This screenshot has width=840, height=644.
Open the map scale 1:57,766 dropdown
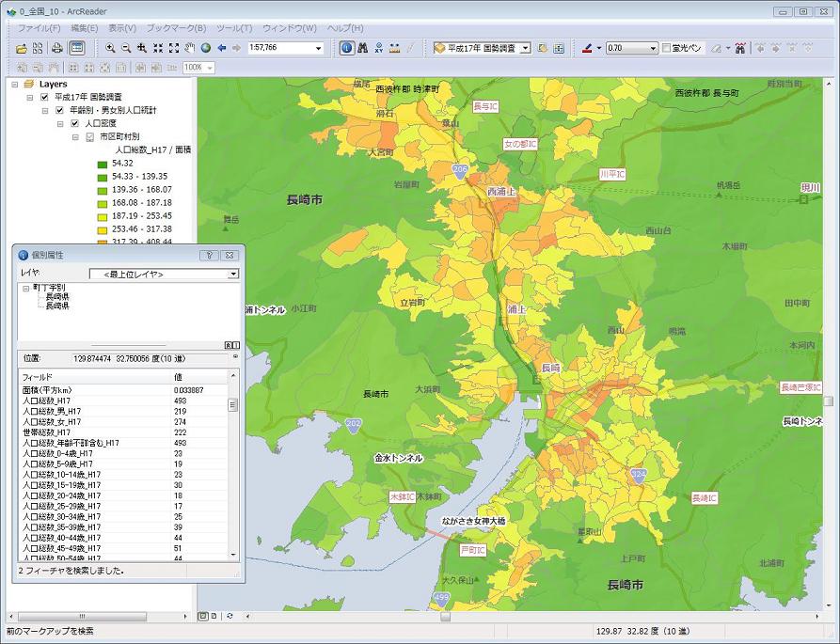point(318,48)
